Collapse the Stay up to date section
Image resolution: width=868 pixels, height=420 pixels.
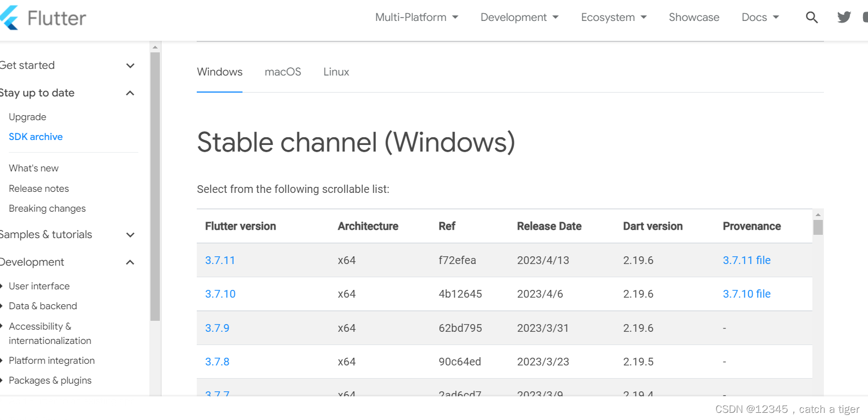[x=130, y=93]
